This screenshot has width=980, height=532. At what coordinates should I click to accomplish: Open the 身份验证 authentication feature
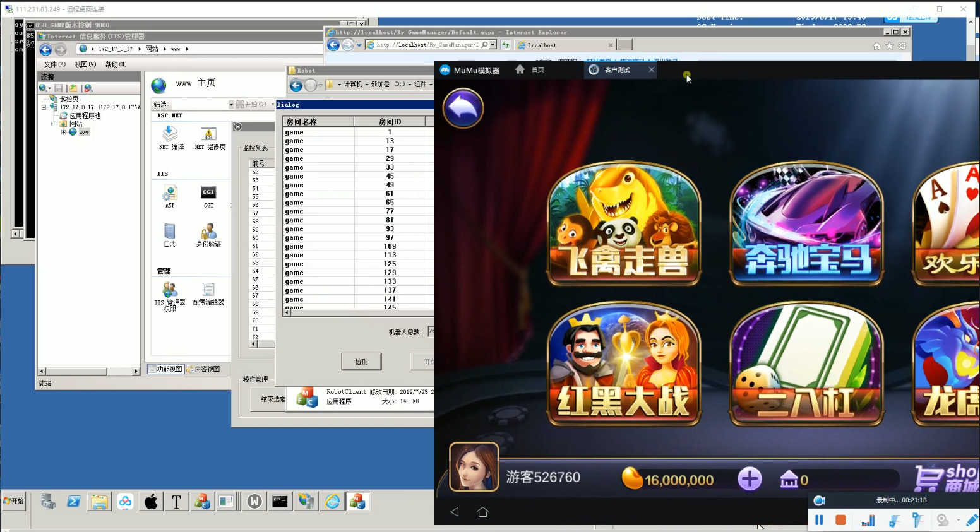208,235
